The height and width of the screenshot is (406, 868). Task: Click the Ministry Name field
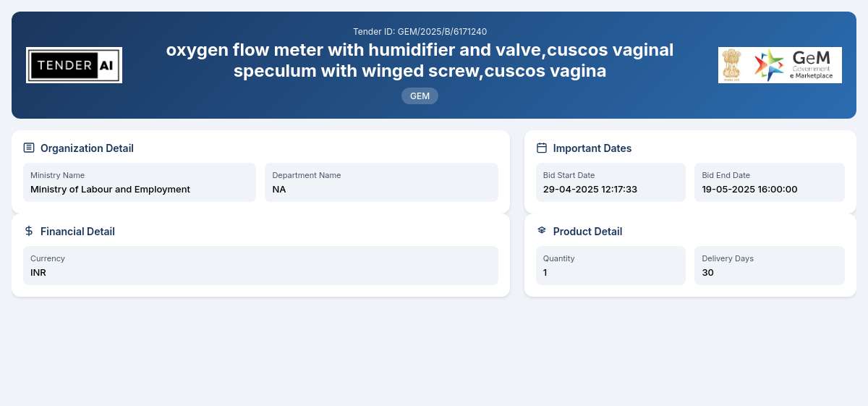click(x=140, y=182)
